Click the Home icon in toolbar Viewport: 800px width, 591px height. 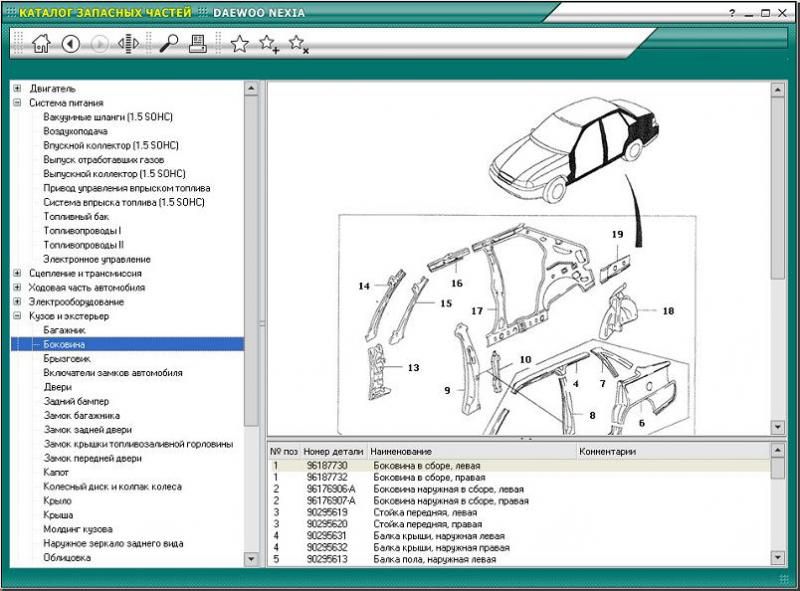pyautogui.click(x=41, y=43)
